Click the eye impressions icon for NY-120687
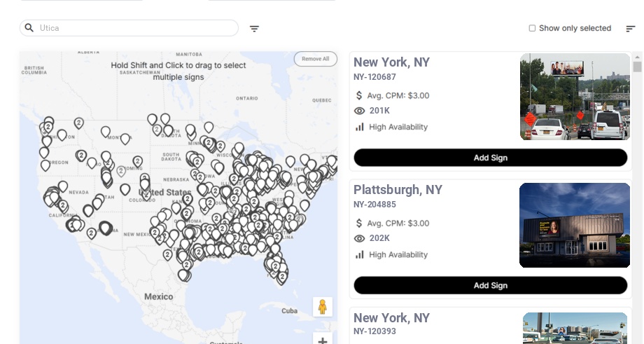This screenshot has height=344, width=644. pos(360,111)
